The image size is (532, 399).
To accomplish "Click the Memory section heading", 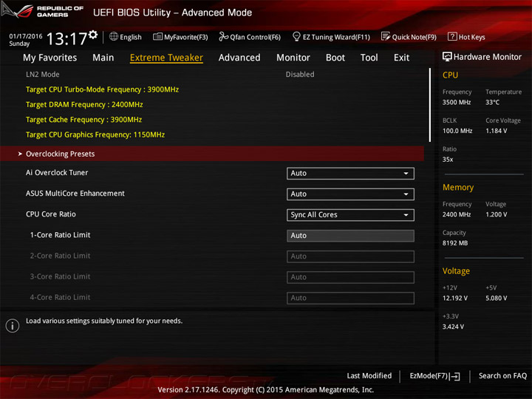I will [x=458, y=187].
